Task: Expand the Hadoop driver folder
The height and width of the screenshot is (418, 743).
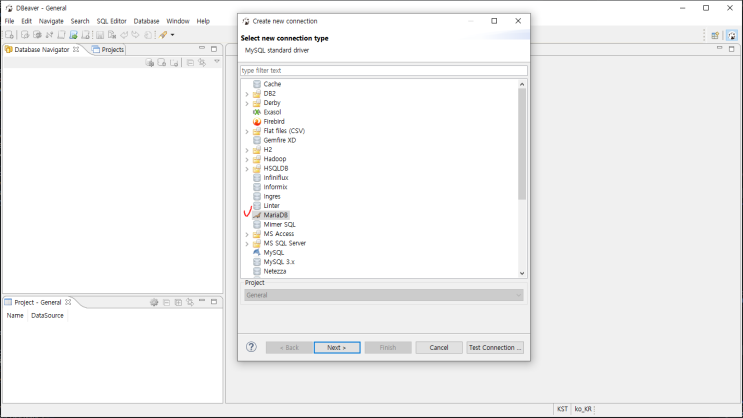Action: [247, 159]
